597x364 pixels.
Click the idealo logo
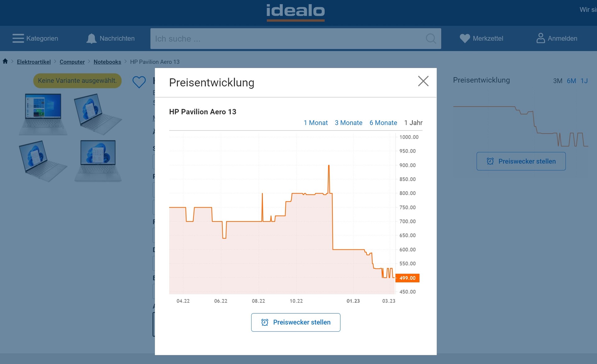coord(295,12)
